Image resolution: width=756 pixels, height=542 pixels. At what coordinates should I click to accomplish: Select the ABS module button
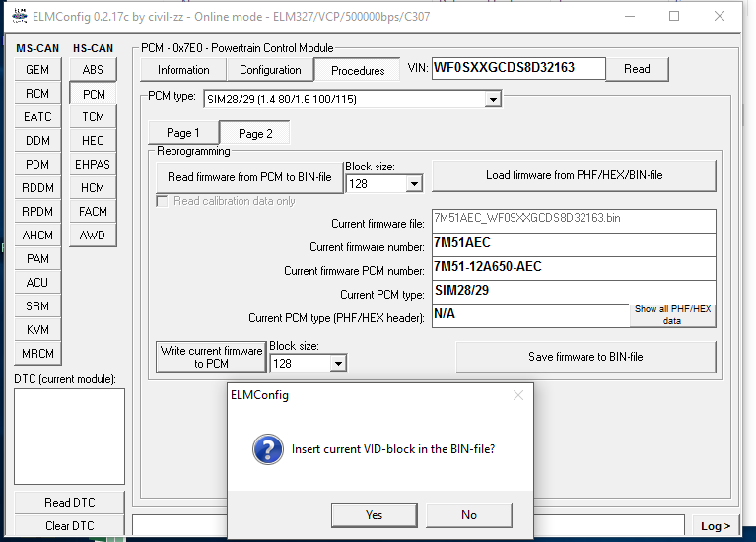[x=93, y=70]
